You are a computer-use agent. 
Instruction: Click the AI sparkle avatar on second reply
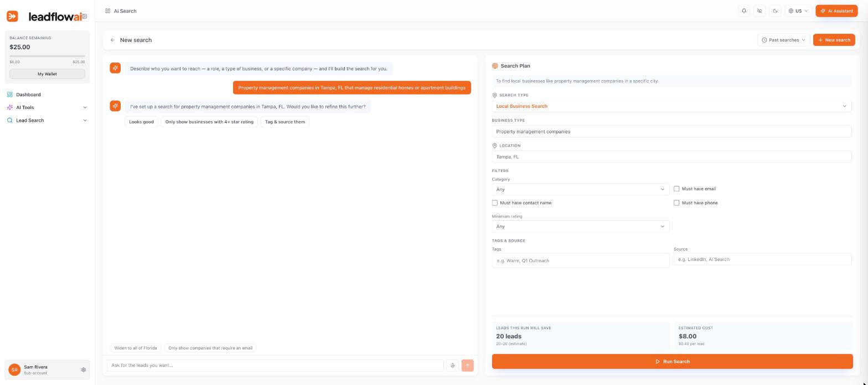(115, 106)
